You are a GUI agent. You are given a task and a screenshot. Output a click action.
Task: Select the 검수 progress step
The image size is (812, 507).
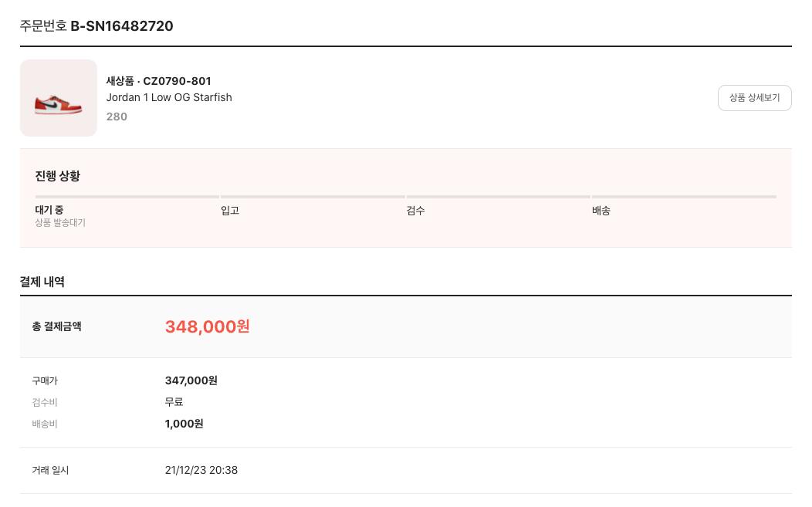pyautogui.click(x=416, y=211)
